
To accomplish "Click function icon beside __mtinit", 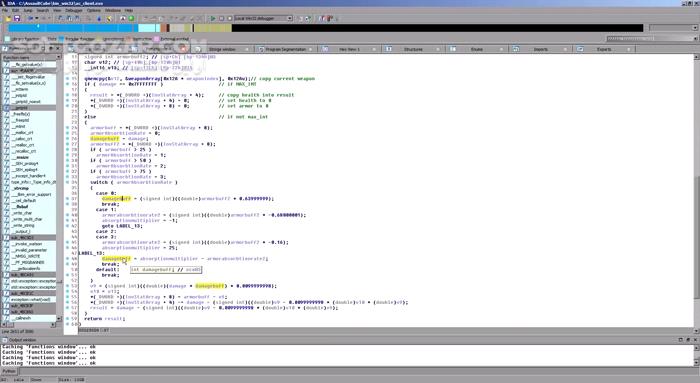I will coord(6,126).
